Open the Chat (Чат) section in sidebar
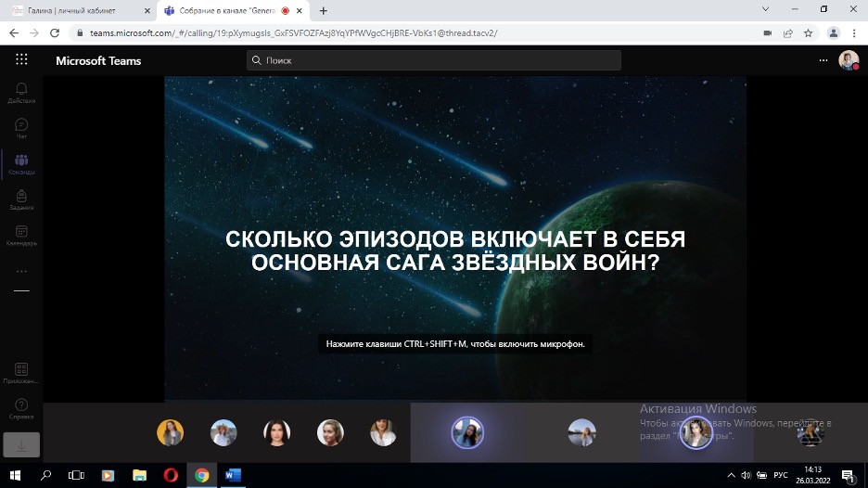The width and height of the screenshot is (868, 488). pos(21,127)
